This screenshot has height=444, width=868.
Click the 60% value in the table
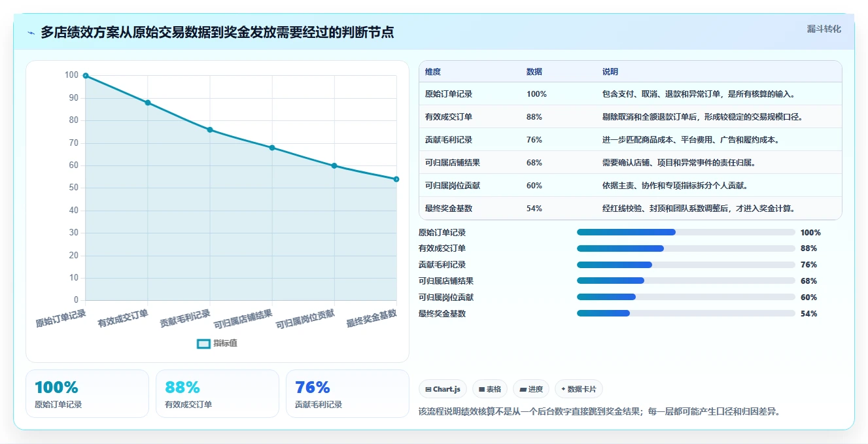pyautogui.click(x=534, y=186)
